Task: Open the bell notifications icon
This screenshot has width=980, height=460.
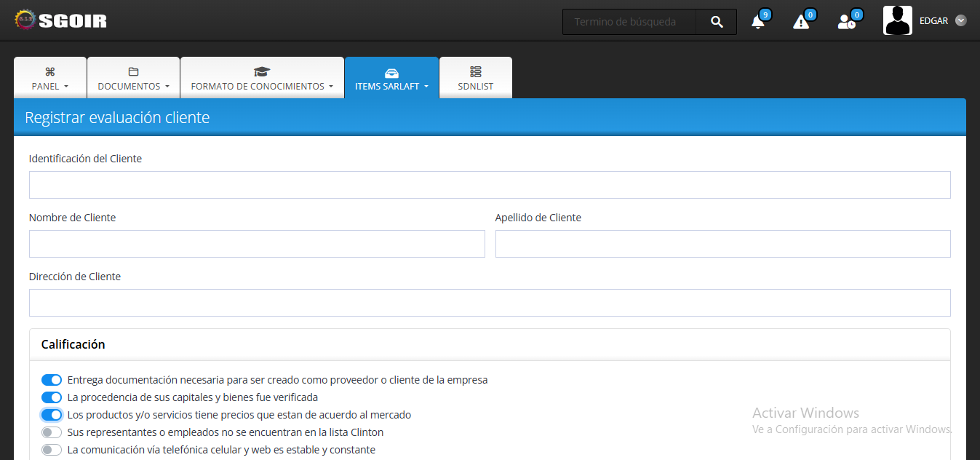Action: (757, 22)
